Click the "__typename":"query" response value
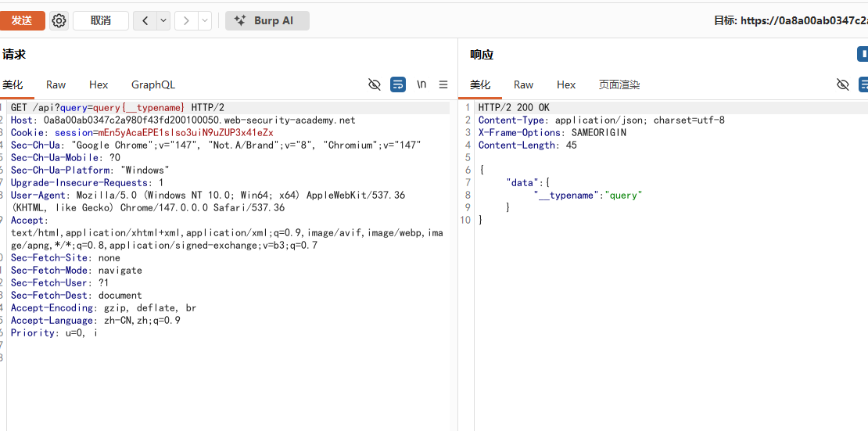The height and width of the screenshot is (431, 868). [x=589, y=195]
